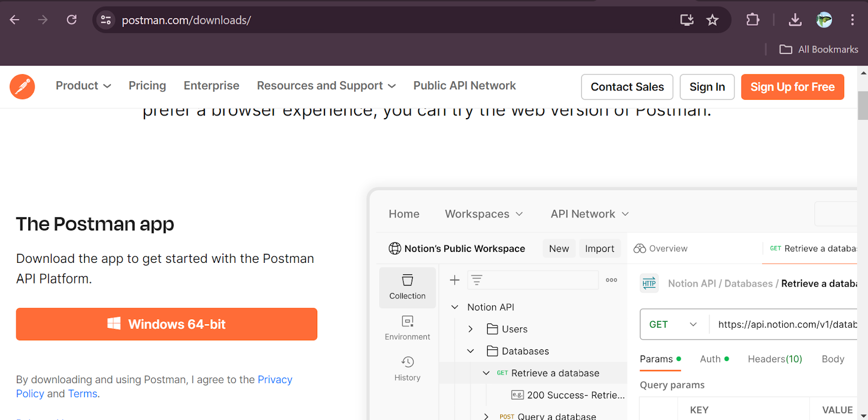Click the New button
The height and width of the screenshot is (420, 868).
coord(559,249)
